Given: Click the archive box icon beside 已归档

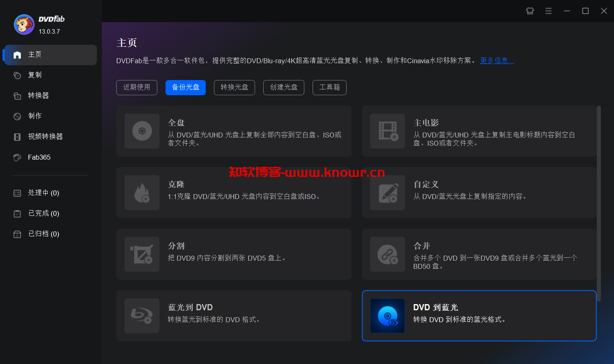Looking at the screenshot, I should point(17,234).
